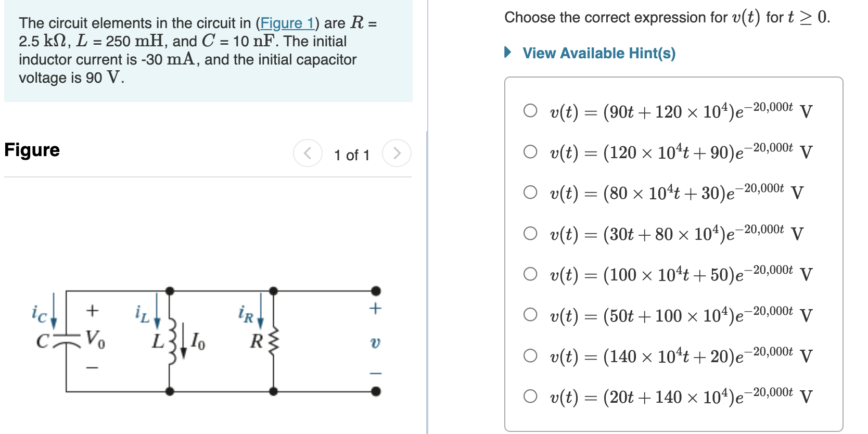Screen dimensions: 868x434
Task: Expand View Available Hint(s)
Action: 598,53
